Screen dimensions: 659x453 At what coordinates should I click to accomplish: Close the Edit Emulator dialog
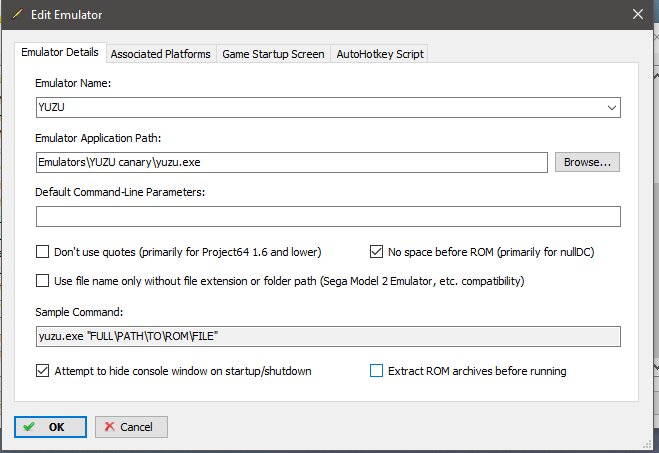pyautogui.click(x=638, y=14)
